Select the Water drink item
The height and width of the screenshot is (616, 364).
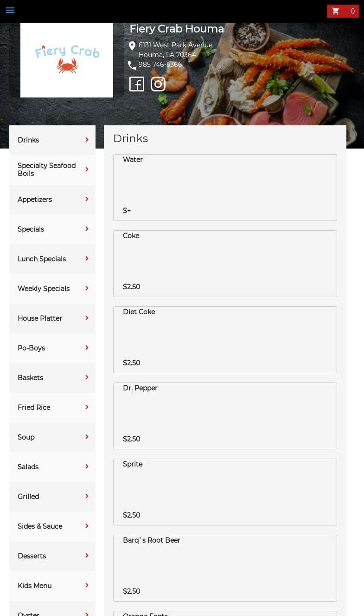225,187
